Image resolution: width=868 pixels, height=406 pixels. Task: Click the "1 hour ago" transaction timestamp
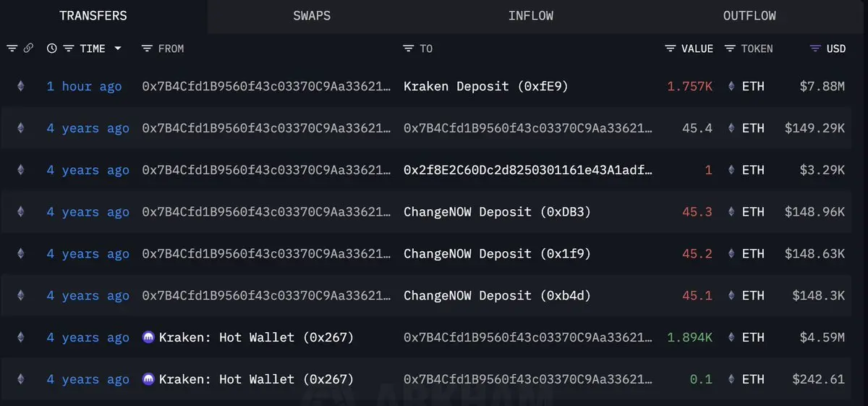[x=84, y=86]
